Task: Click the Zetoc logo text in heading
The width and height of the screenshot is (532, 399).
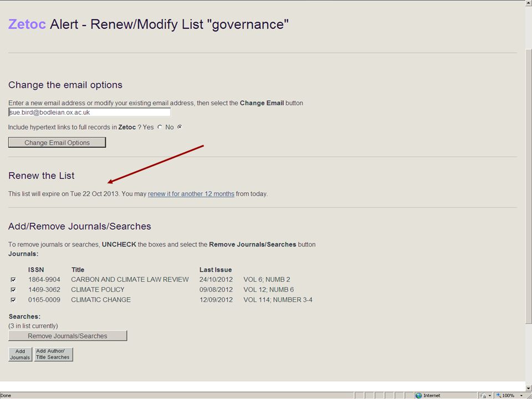Action: 27,24
